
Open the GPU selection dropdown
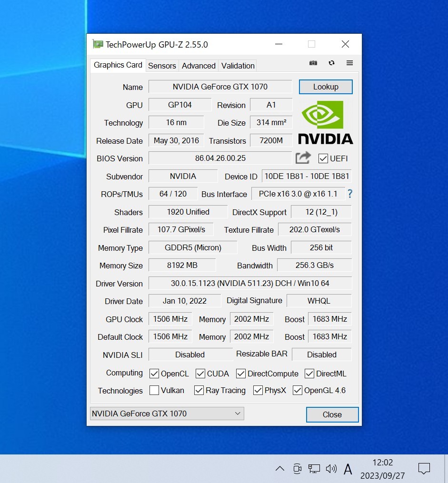tap(167, 414)
